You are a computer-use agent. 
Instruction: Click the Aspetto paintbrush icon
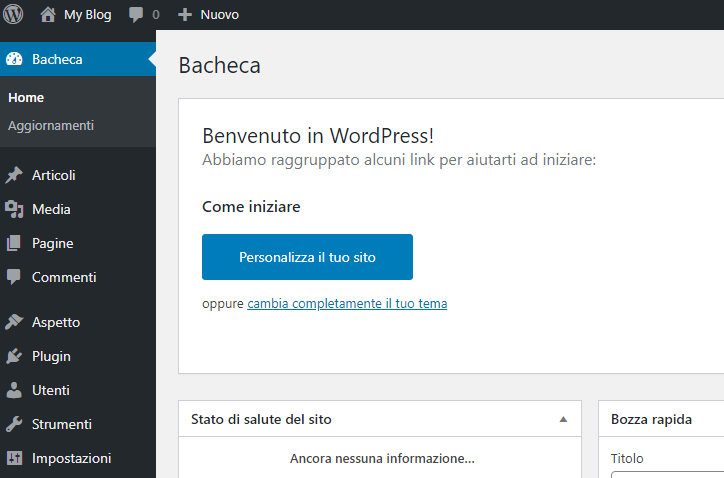(14, 322)
